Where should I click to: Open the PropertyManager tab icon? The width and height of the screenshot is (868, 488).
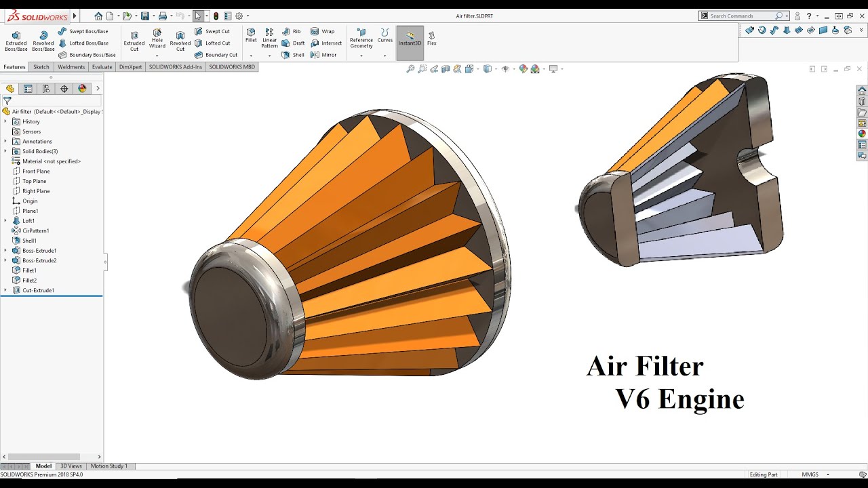[x=28, y=89]
